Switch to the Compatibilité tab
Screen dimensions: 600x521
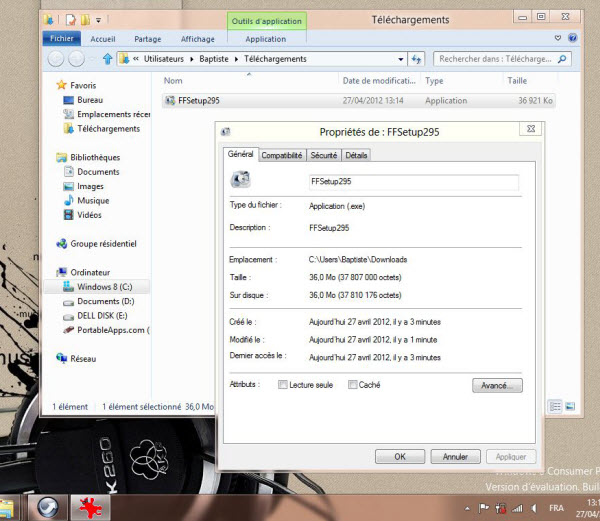tap(282, 155)
